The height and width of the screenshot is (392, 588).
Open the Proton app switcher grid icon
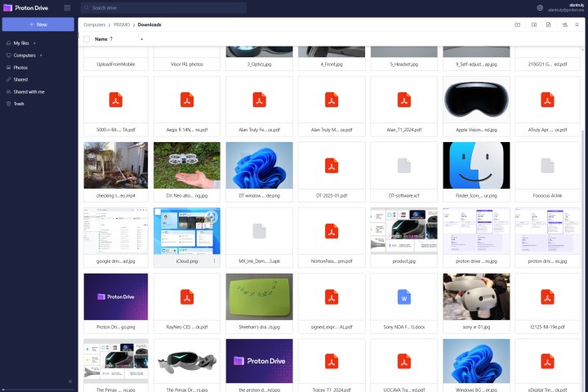tap(67, 8)
